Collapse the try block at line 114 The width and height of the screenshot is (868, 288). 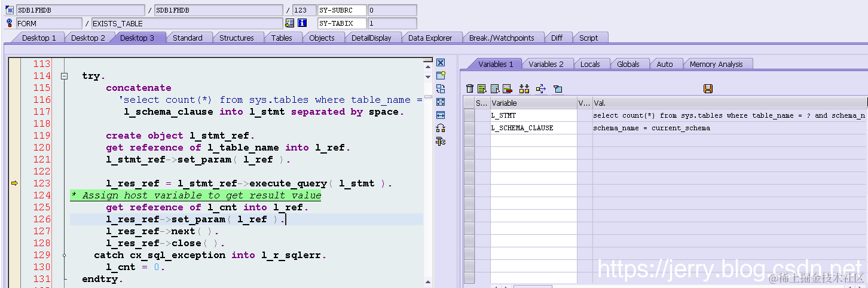click(x=65, y=76)
